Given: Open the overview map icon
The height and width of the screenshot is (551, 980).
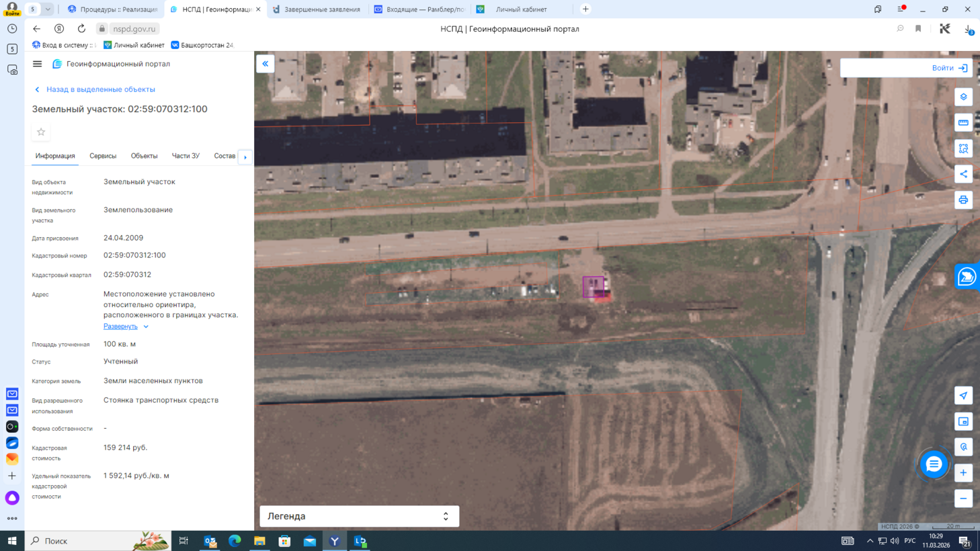Looking at the screenshot, I should point(963,421).
